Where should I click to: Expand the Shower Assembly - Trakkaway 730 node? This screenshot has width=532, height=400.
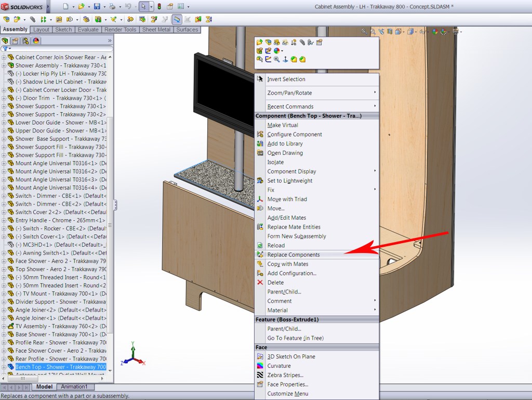coord(4,65)
